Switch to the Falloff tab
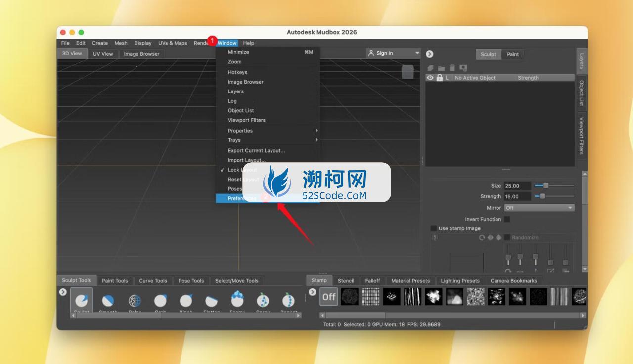Image resolution: width=633 pixels, height=364 pixels. pyautogui.click(x=372, y=281)
